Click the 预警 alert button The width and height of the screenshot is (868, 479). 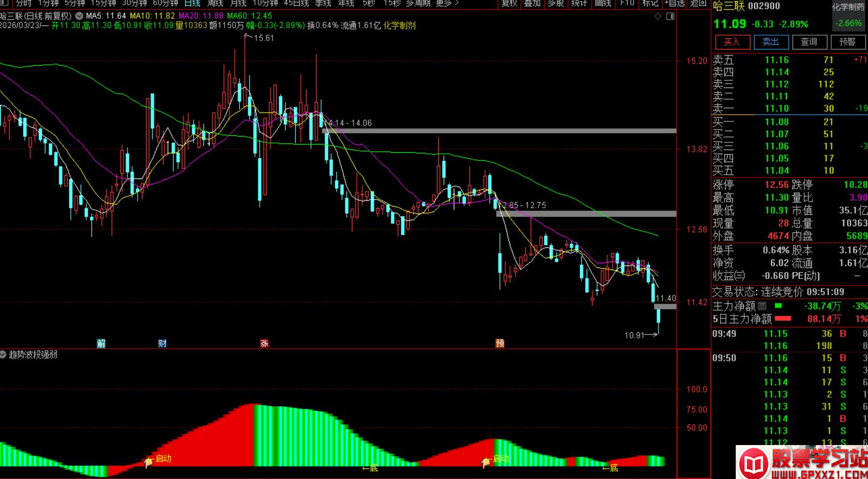[x=847, y=42]
